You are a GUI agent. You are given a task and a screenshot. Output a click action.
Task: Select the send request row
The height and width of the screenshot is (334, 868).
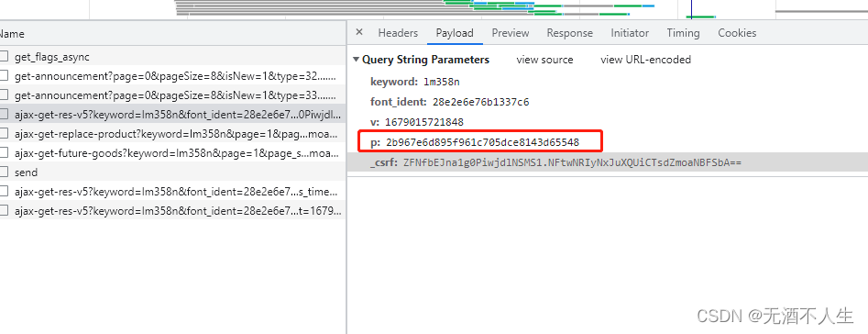click(172, 173)
